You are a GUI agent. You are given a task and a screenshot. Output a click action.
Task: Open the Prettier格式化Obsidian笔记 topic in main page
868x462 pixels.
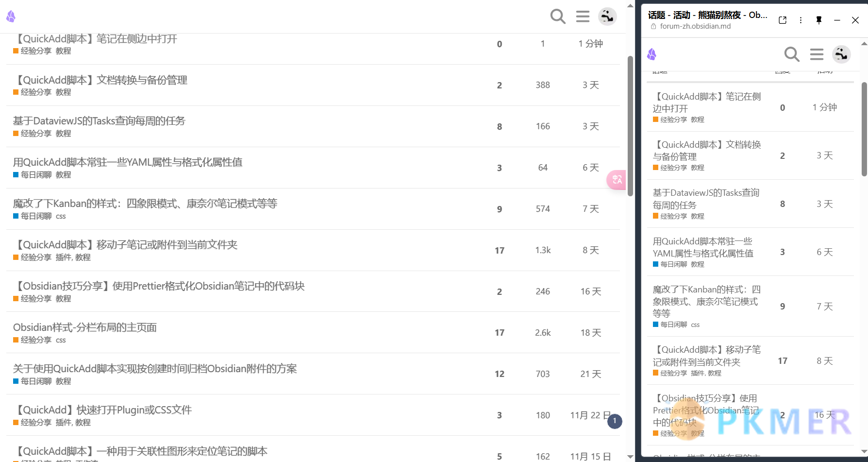pos(159,286)
